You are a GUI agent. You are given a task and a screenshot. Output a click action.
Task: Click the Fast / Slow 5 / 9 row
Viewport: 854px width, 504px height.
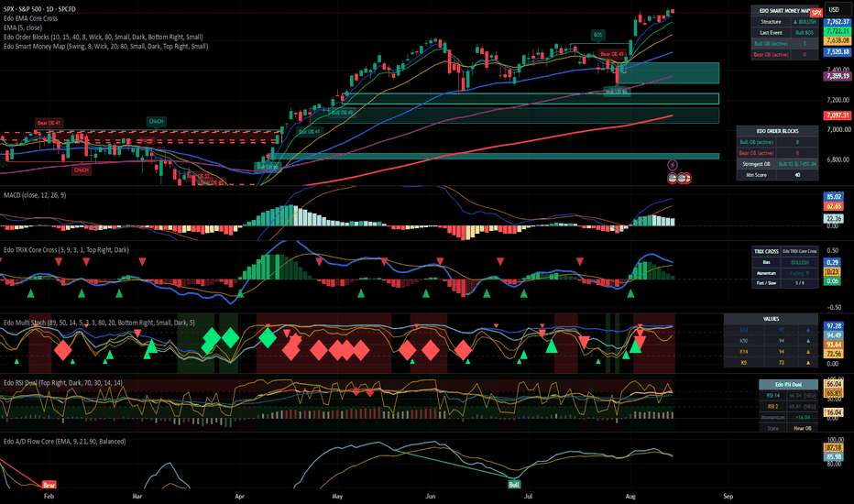[x=785, y=283]
